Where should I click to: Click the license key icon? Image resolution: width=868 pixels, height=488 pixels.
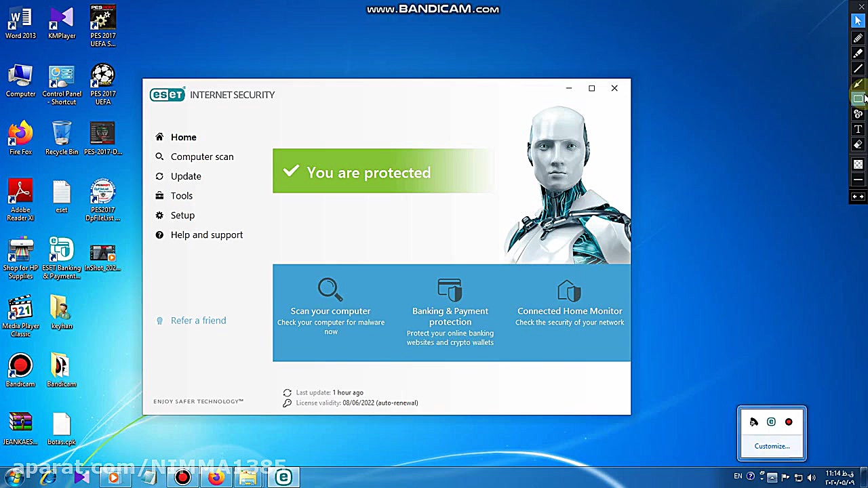(288, 403)
